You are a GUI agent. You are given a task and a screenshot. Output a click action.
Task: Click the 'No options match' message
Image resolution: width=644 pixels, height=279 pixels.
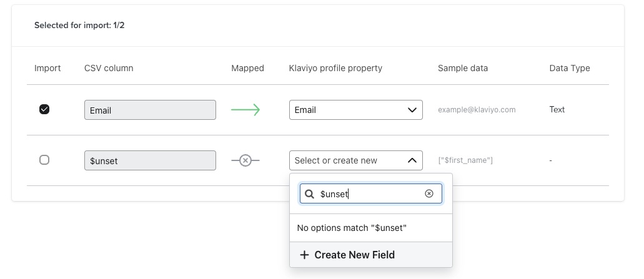(352, 228)
